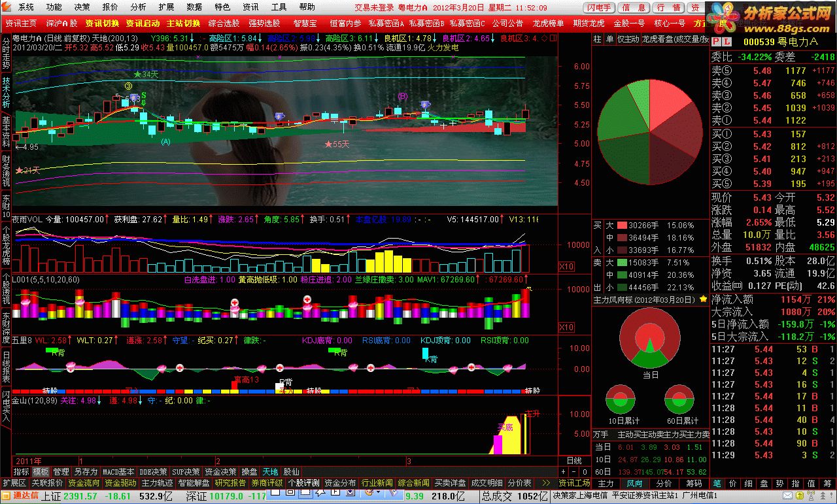The width and height of the screenshot is (837, 504).
Task: Select the 天地 template tab
Action: (x=271, y=471)
